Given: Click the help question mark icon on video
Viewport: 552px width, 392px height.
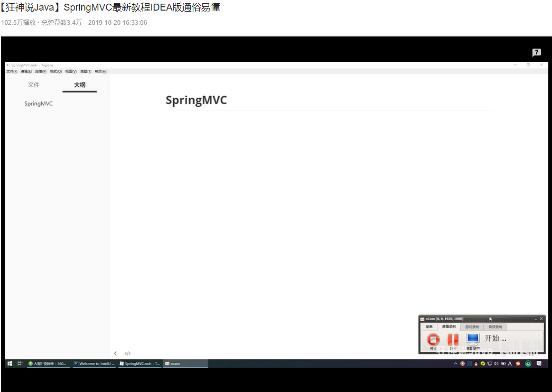Looking at the screenshot, I should [537, 52].
